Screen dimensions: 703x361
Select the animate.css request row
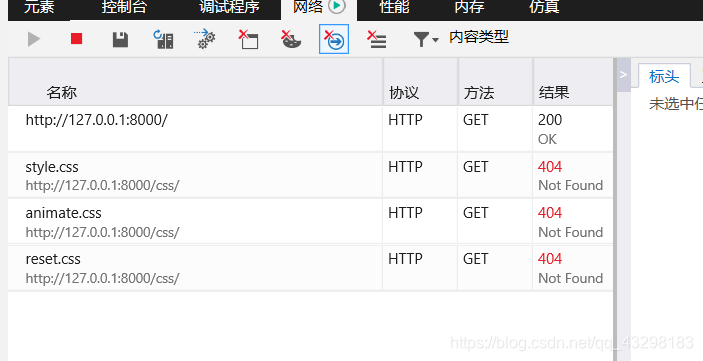[x=310, y=221]
